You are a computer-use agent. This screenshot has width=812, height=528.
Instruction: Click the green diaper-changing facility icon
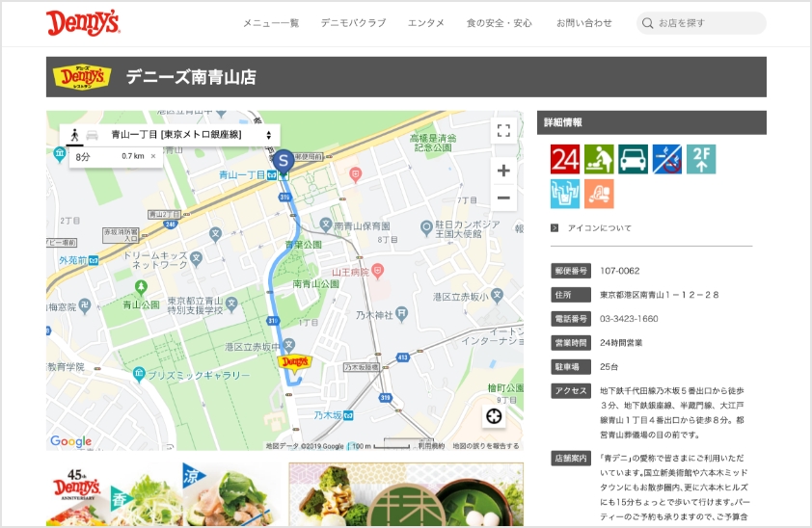pos(599,159)
